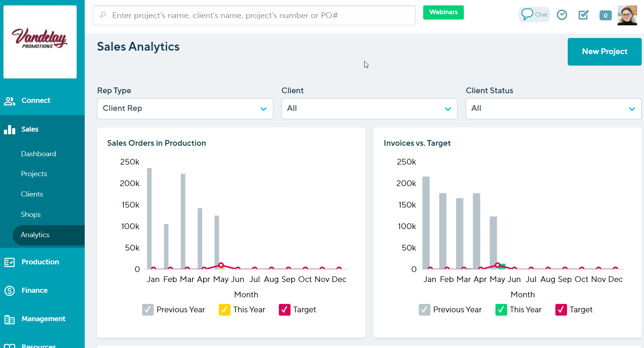The height and width of the screenshot is (348, 644).
Task: Open the Client Status dropdown
Action: (x=553, y=109)
